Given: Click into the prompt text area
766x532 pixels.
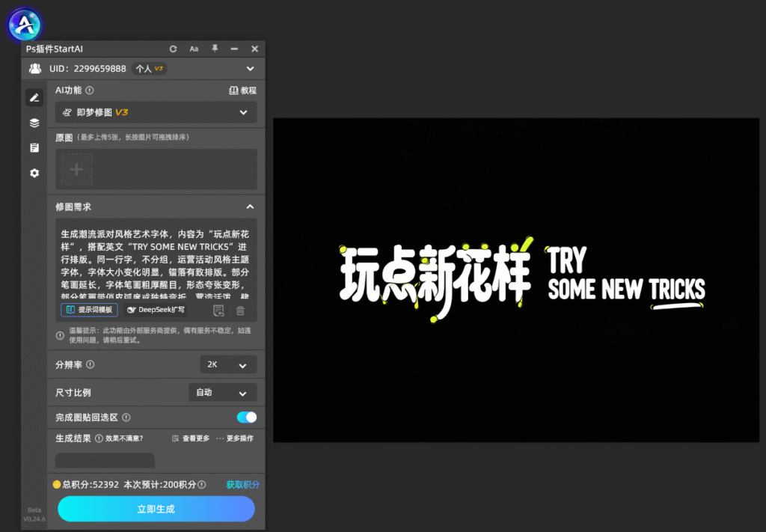Looking at the screenshot, I should (156, 263).
